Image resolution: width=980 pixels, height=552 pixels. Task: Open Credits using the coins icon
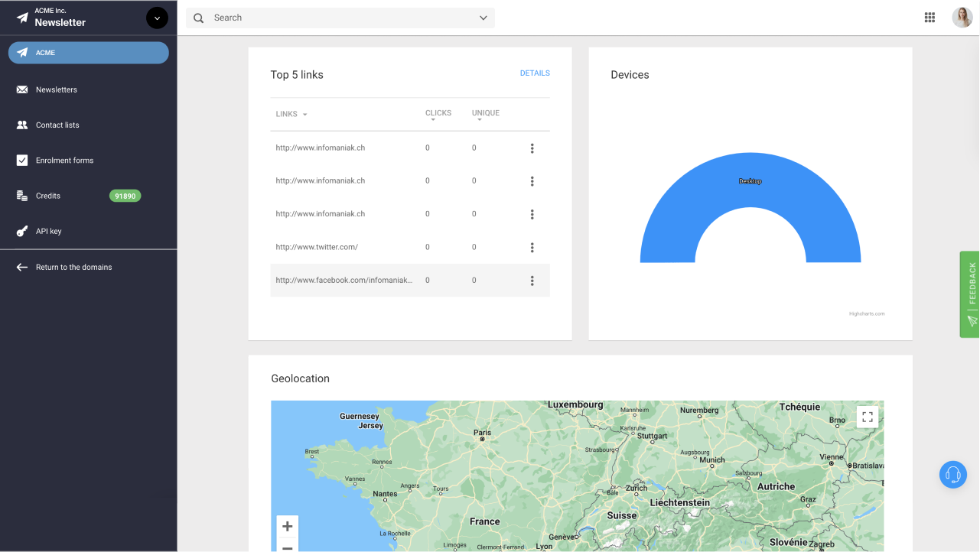[22, 195]
